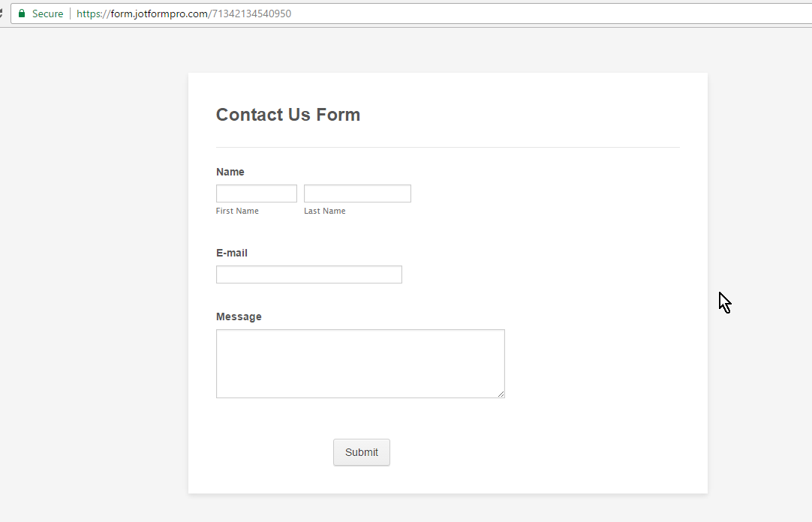This screenshot has height=522, width=812.
Task: Click the 'Message' field label
Action: click(x=239, y=316)
